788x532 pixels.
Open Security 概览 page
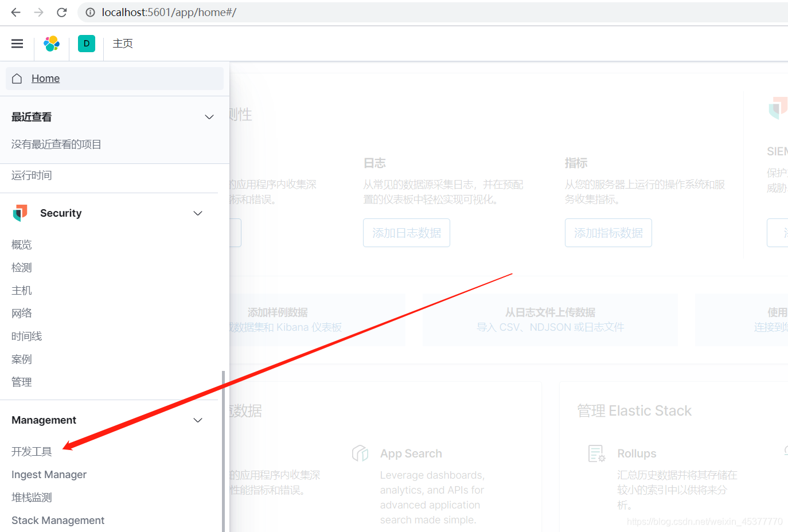click(22, 245)
